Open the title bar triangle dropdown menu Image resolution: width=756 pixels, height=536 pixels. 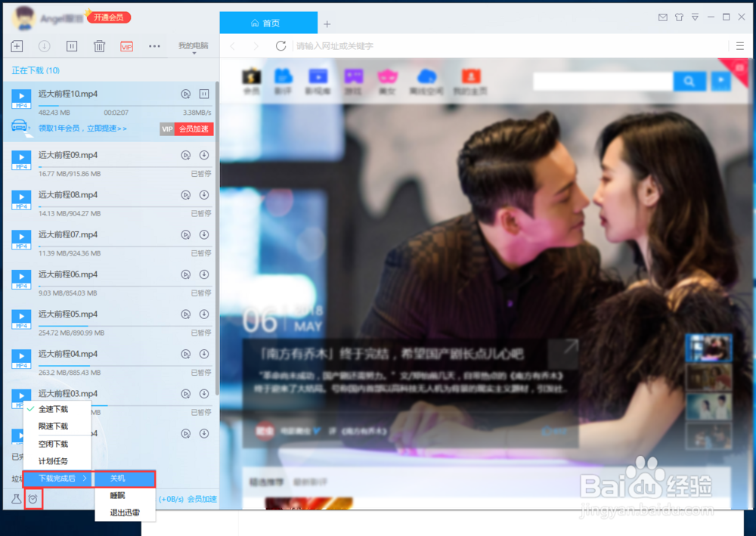coord(695,17)
